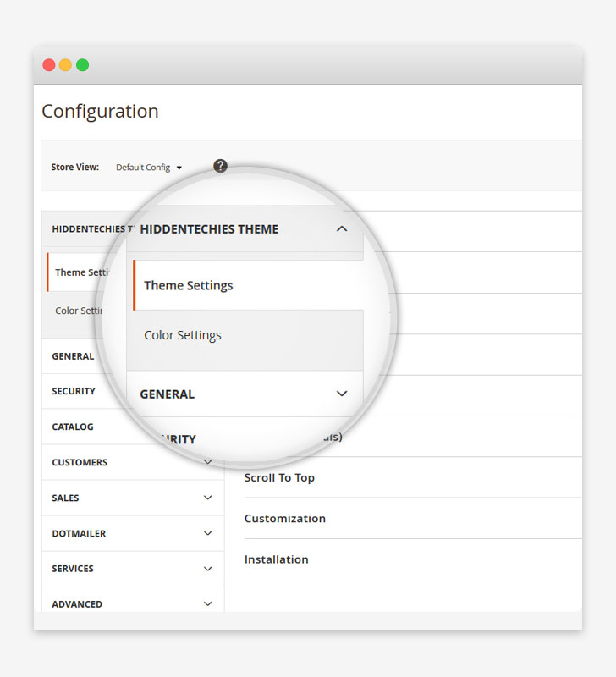The image size is (616, 677).
Task: Open the Installation configuration
Action: click(x=276, y=559)
